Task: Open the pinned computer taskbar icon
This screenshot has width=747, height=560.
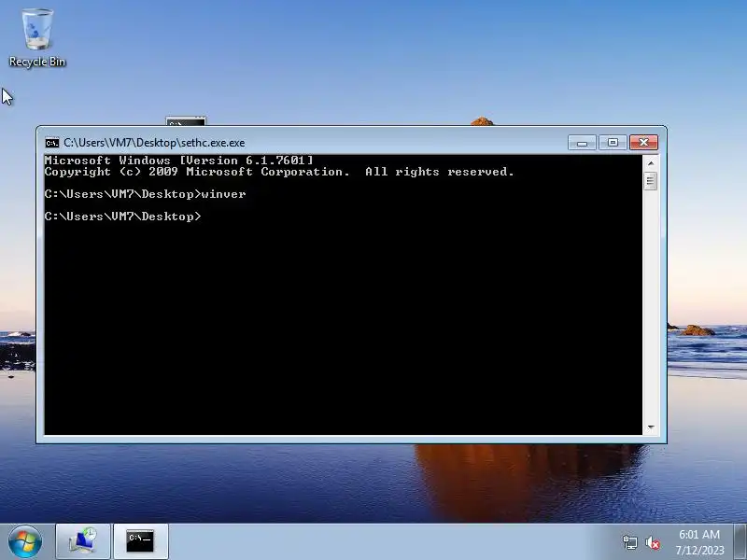Action: pyautogui.click(x=83, y=541)
